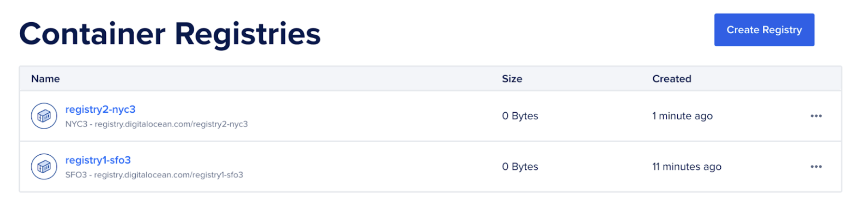
Task: Click the word "Registries" in the page title
Action: pos(247,34)
